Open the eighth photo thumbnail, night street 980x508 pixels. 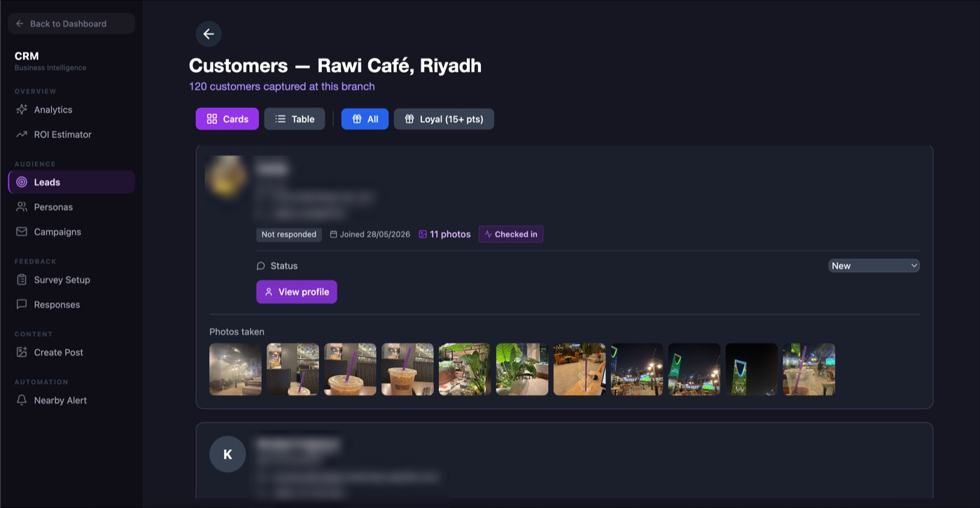tap(637, 369)
